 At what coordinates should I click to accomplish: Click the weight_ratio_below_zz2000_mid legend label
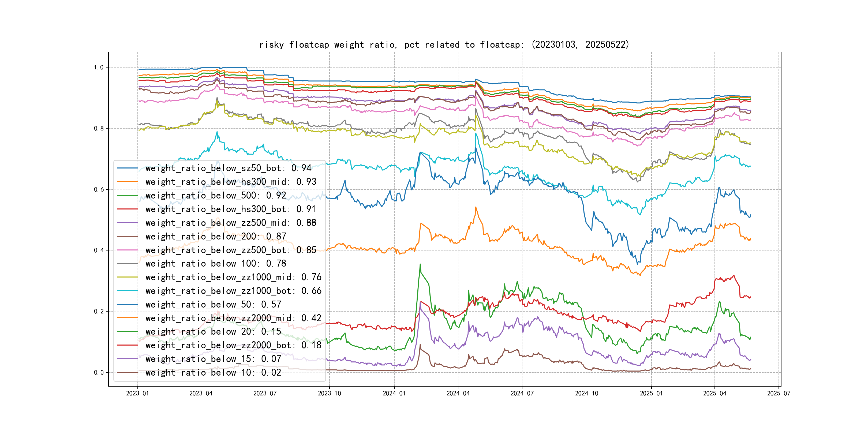pos(233,318)
